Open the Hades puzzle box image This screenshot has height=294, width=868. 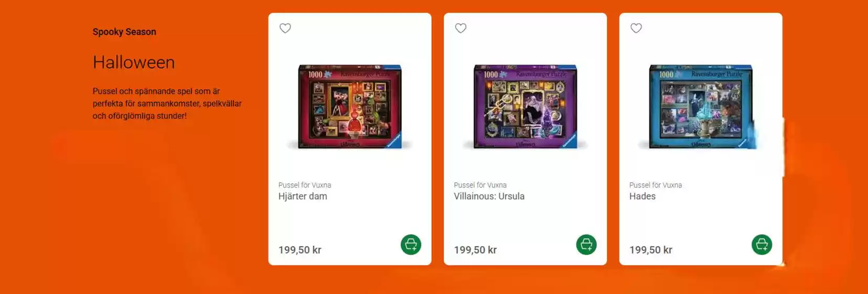701,107
